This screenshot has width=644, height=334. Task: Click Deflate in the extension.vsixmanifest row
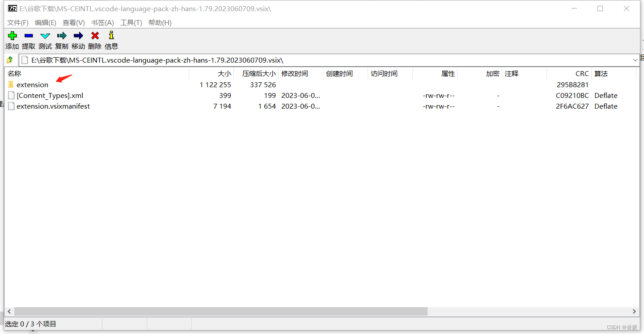click(606, 106)
